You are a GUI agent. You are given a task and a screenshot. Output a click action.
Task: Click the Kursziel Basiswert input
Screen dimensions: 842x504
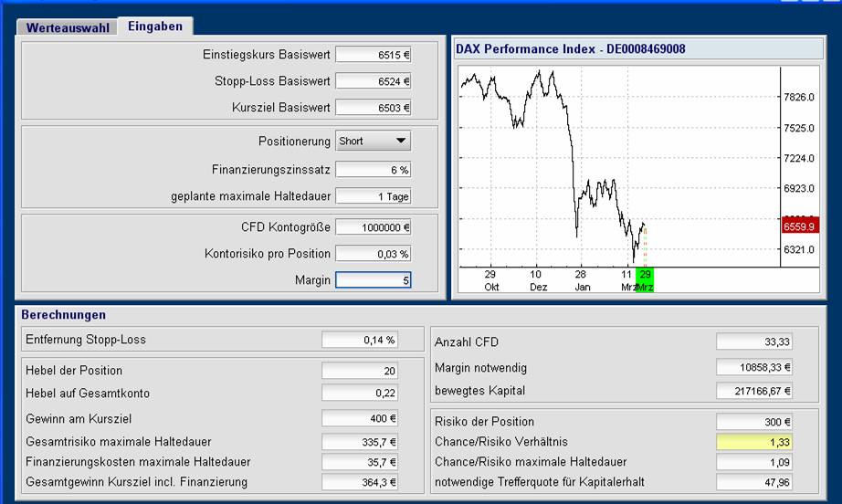pyautogui.click(x=374, y=108)
